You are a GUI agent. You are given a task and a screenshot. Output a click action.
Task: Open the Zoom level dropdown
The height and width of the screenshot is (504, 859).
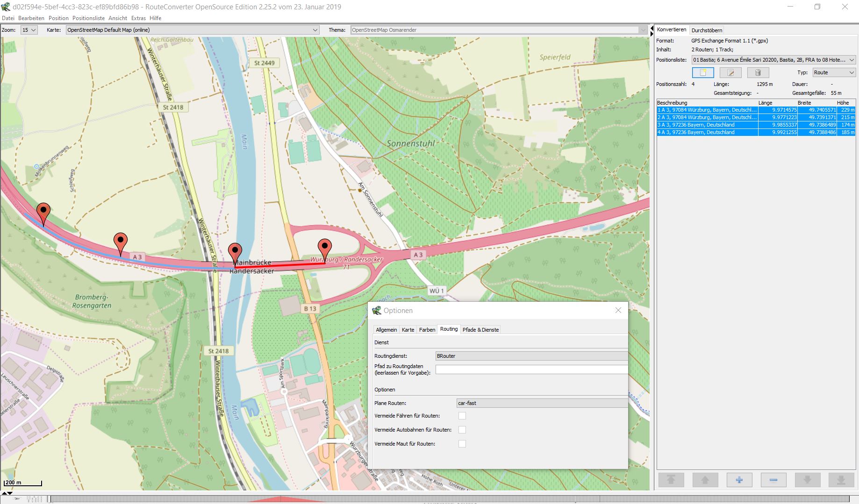coord(29,30)
